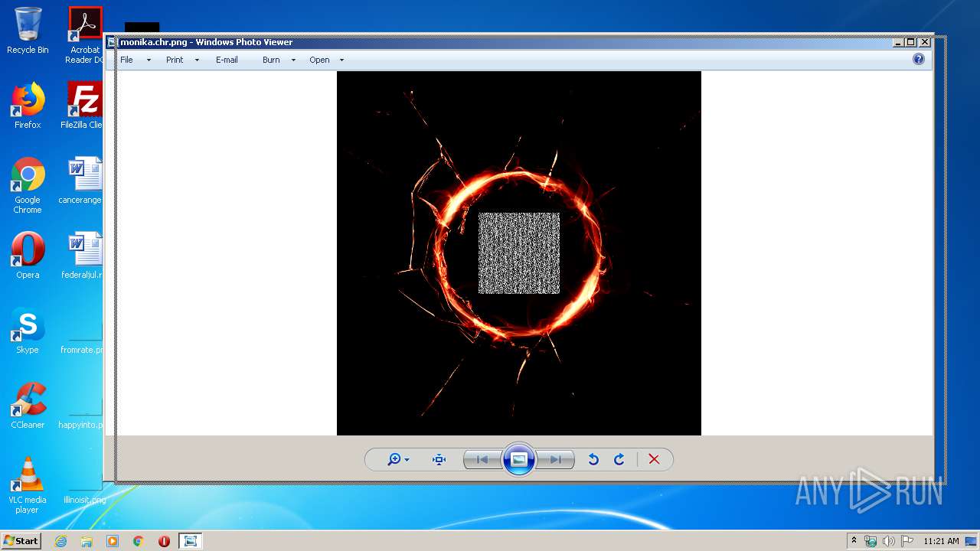The height and width of the screenshot is (551, 980).
Task: Open the media player taskbar icon
Action: click(113, 541)
